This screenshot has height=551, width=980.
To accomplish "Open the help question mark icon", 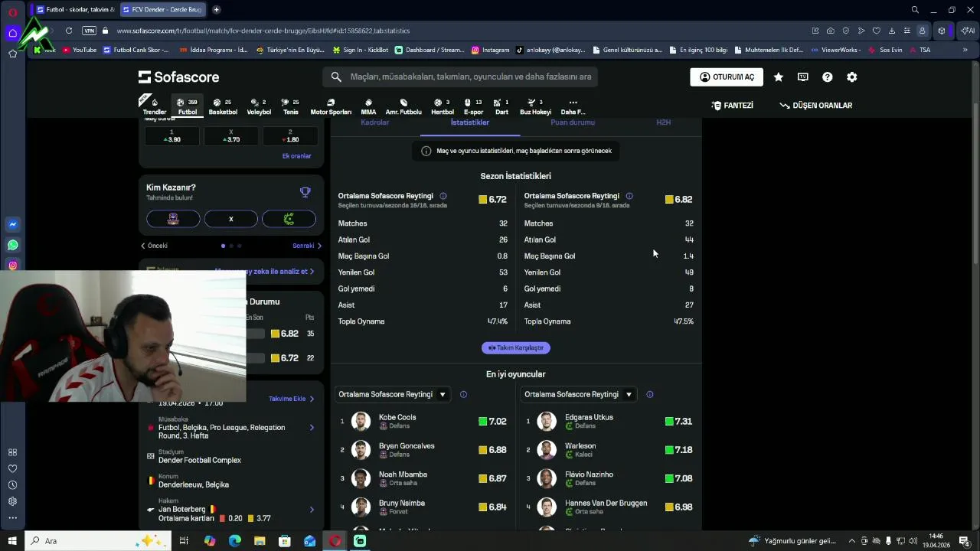I will pos(828,77).
